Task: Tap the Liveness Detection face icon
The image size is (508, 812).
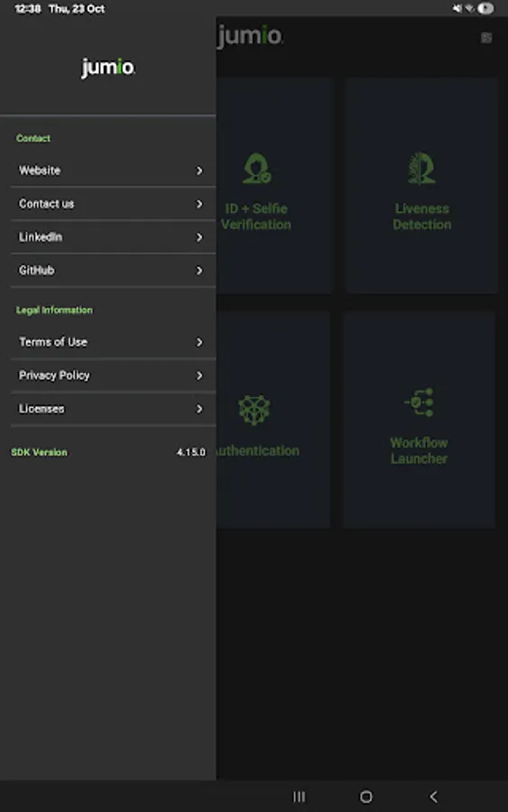Action: 421,168
